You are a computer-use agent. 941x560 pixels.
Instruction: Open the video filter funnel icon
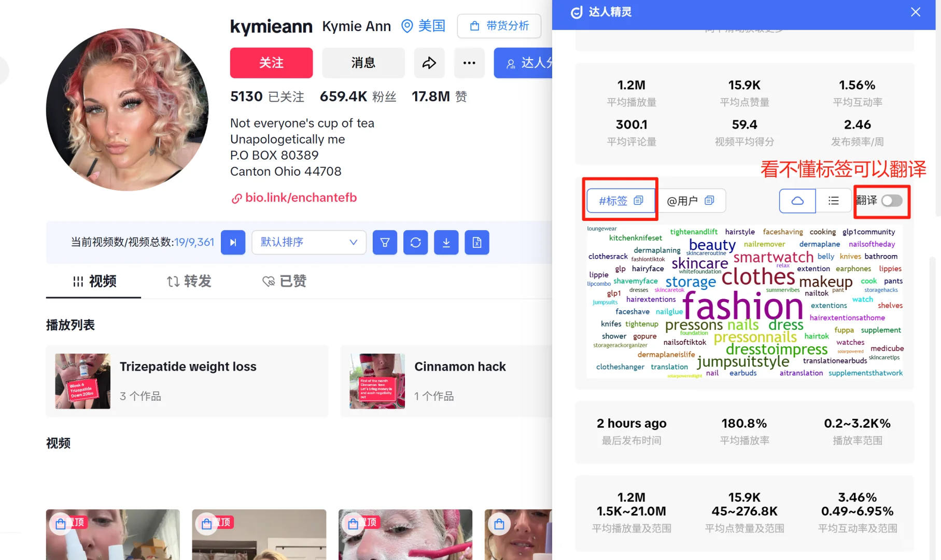pyautogui.click(x=385, y=242)
